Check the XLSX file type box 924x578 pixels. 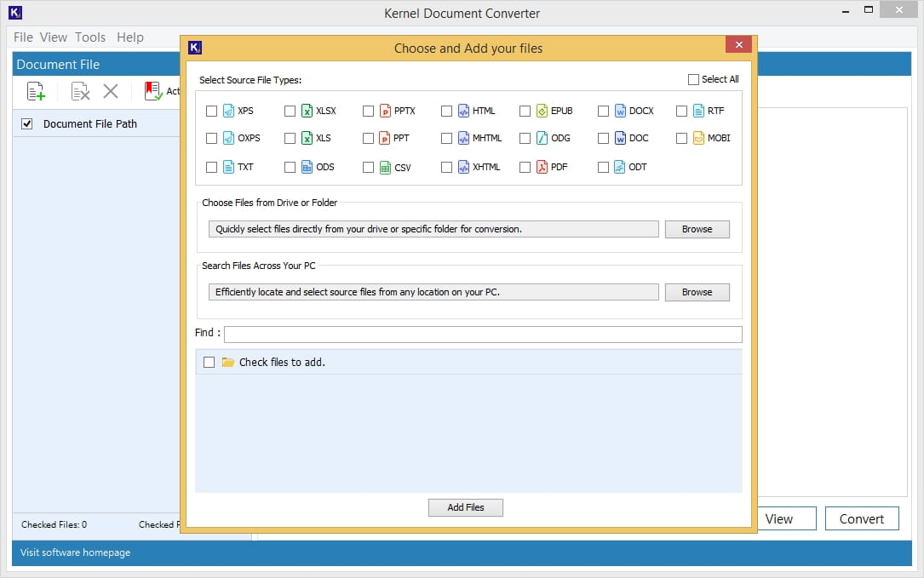click(x=290, y=111)
